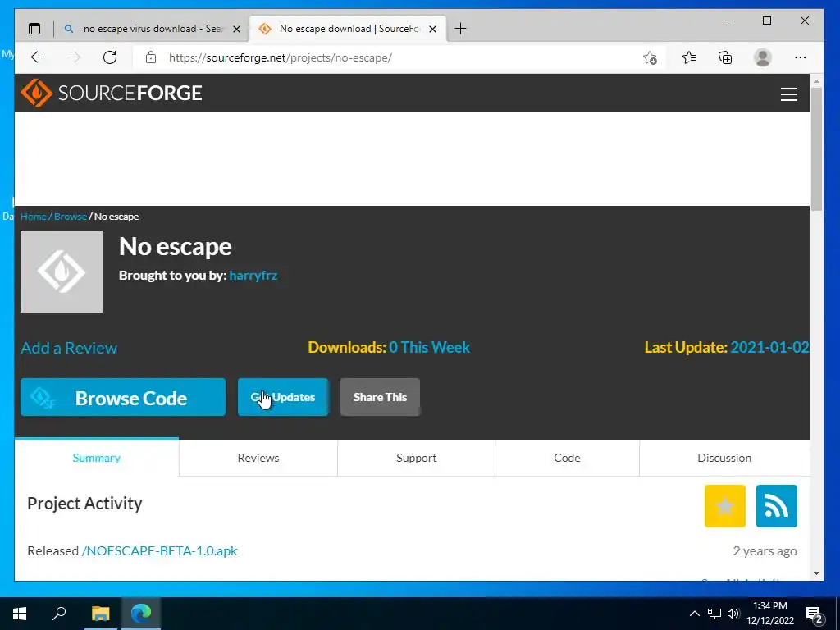Viewport: 840px width, 630px height.
Task: Click the yellow star favorite button
Action: pyautogui.click(x=725, y=506)
